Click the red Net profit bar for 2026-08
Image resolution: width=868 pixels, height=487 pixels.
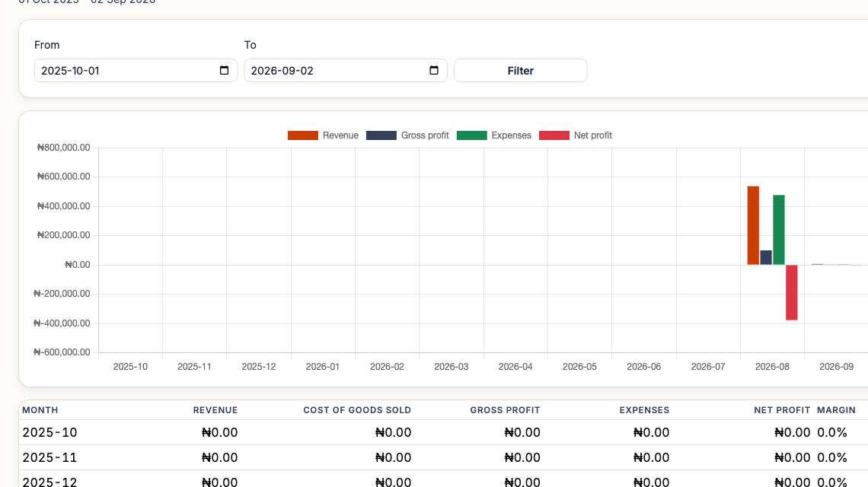pyautogui.click(x=792, y=292)
